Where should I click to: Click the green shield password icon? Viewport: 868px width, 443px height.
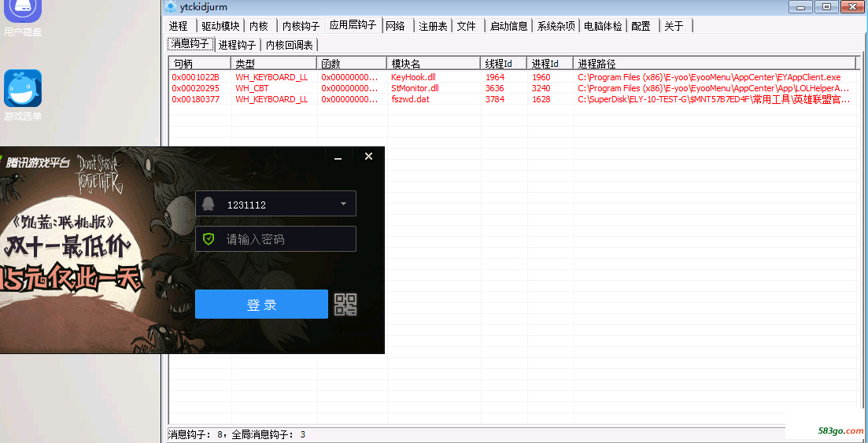tap(208, 239)
